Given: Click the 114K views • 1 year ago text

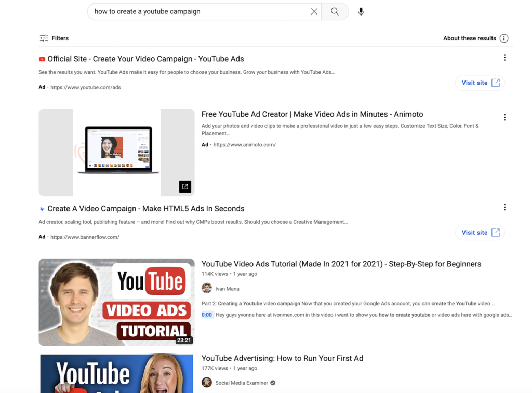Looking at the screenshot, I should click(229, 274).
